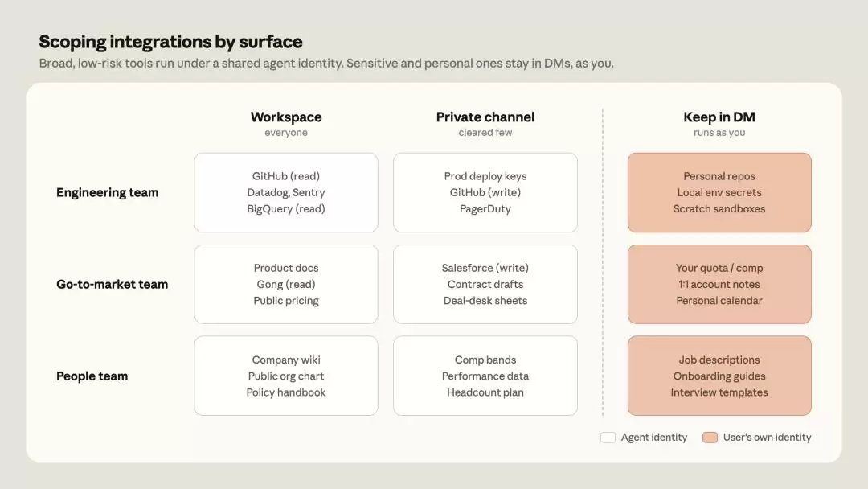This screenshot has height=489, width=868.
Task: Select the Your quota / comp card
Action: (x=719, y=284)
